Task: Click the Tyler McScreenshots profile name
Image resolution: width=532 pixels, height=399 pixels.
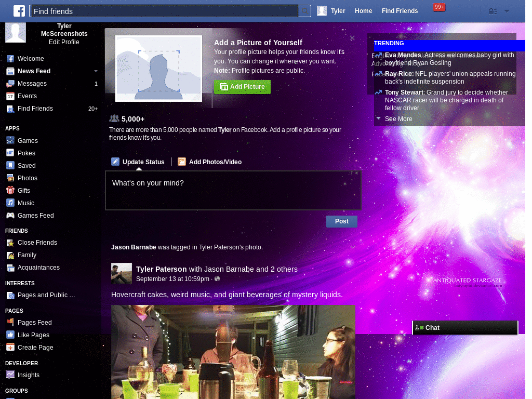Action: [x=64, y=30]
